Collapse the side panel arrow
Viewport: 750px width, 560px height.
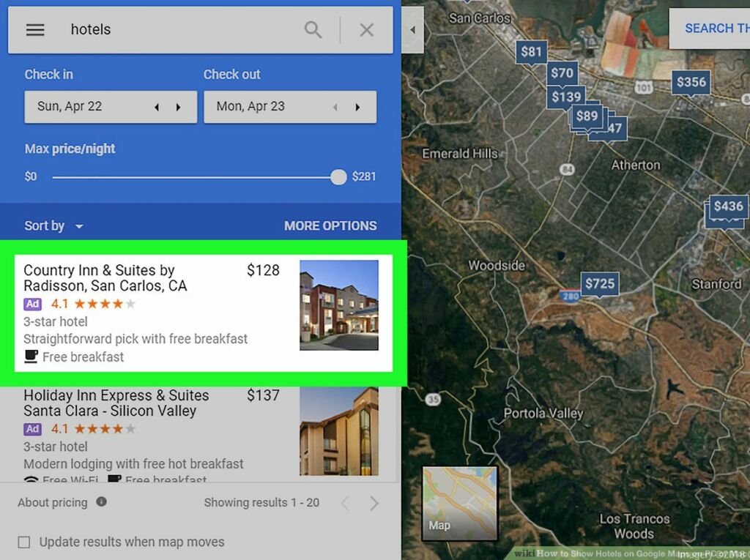[x=412, y=30]
